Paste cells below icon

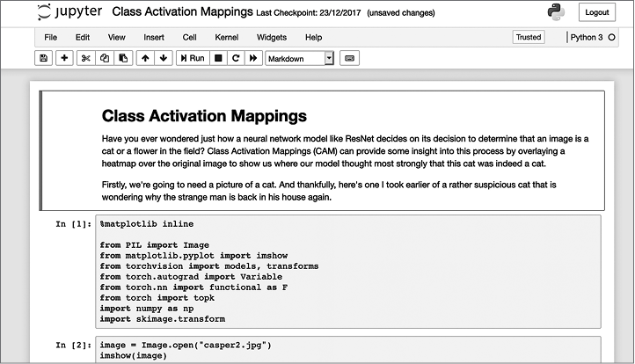pos(123,58)
